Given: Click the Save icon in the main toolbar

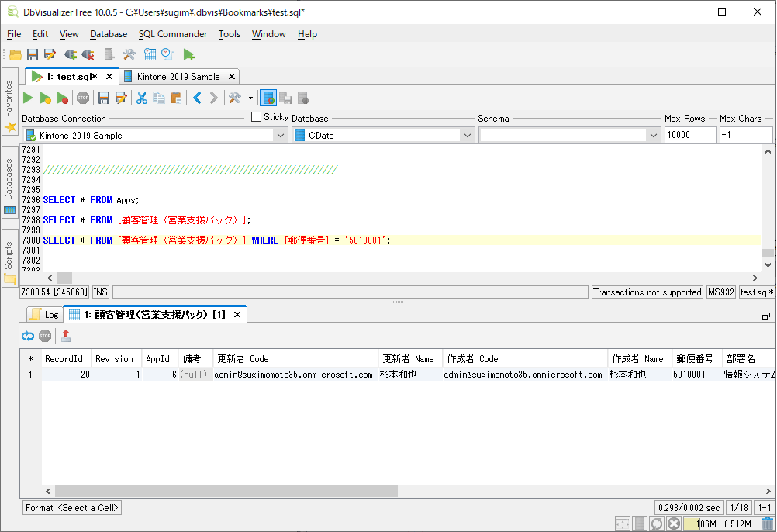Looking at the screenshot, I should click(33, 54).
